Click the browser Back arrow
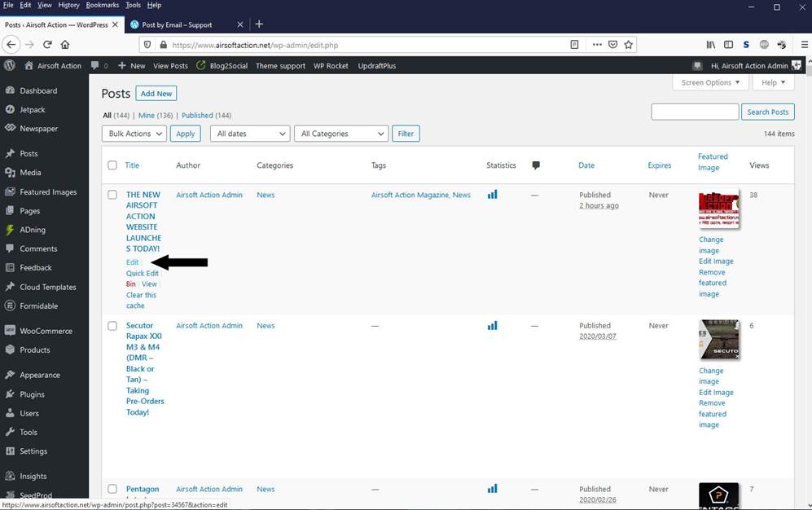Viewport: 812px width, 510px height. coord(11,45)
